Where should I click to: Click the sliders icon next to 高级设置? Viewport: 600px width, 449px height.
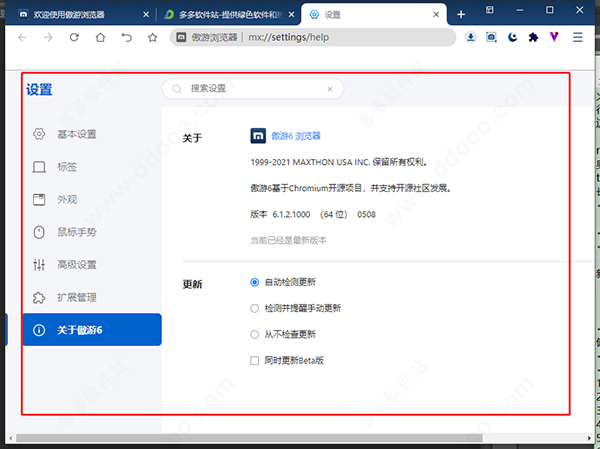point(39,265)
